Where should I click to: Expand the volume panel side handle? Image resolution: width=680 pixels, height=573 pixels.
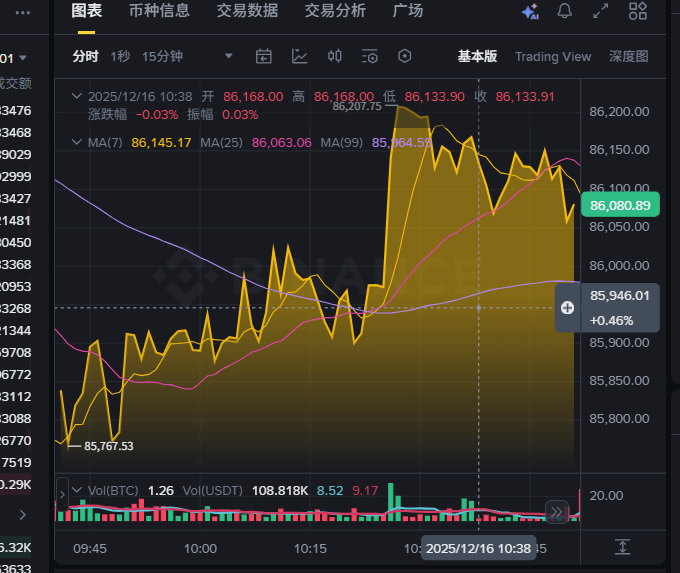tap(62, 494)
